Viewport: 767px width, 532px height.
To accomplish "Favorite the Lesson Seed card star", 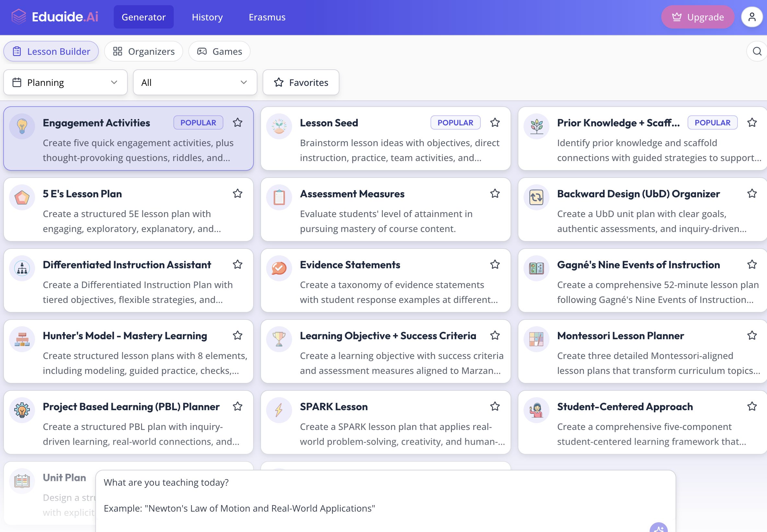I will point(495,123).
